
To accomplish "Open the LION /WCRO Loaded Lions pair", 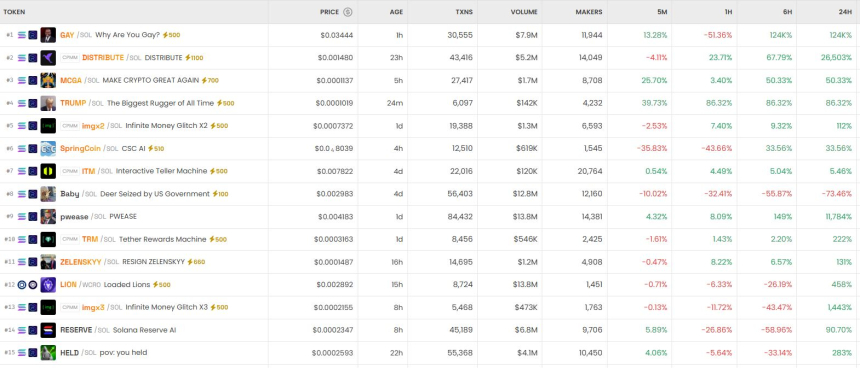I will click(105, 285).
